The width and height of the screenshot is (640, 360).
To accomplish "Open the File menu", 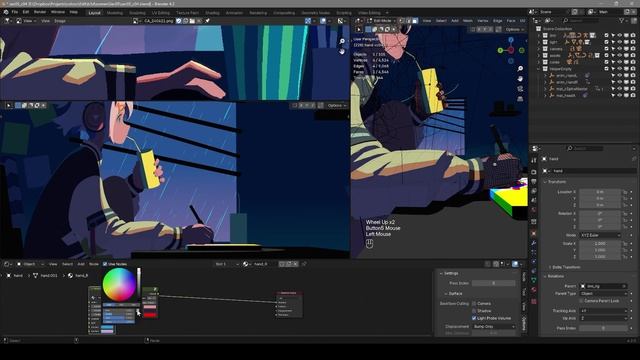I will tap(15, 12).
